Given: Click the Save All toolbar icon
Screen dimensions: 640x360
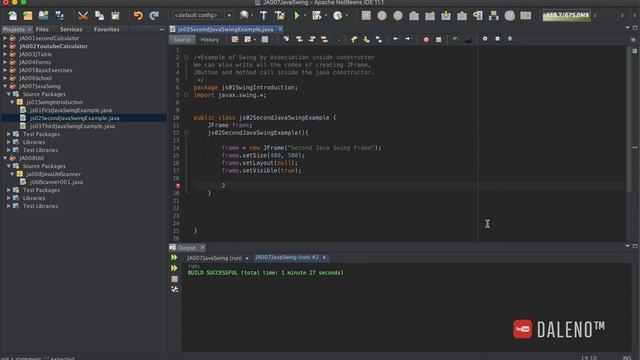Looking at the screenshot, I should pyautogui.click(x=60, y=16).
